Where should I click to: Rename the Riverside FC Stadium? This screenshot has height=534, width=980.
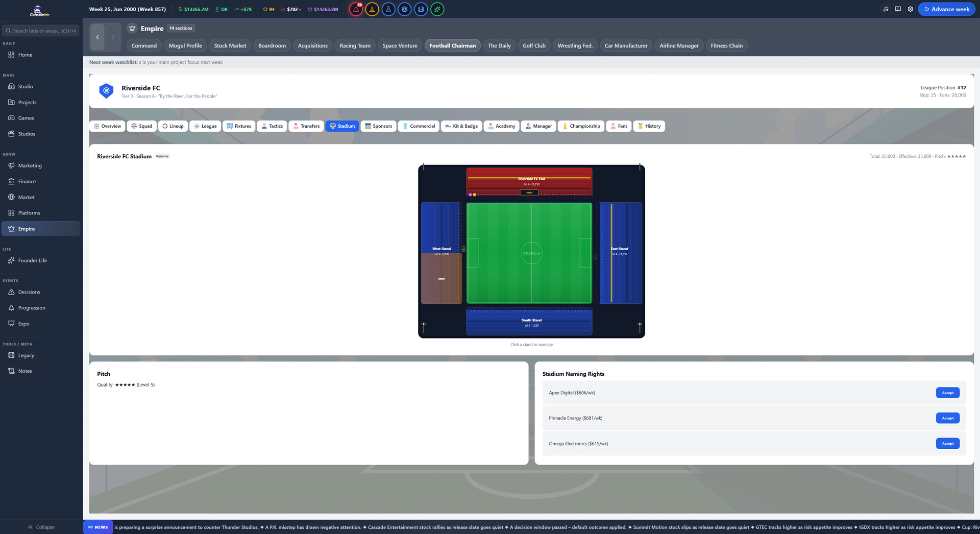pyautogui.click(x=162, y=156)
